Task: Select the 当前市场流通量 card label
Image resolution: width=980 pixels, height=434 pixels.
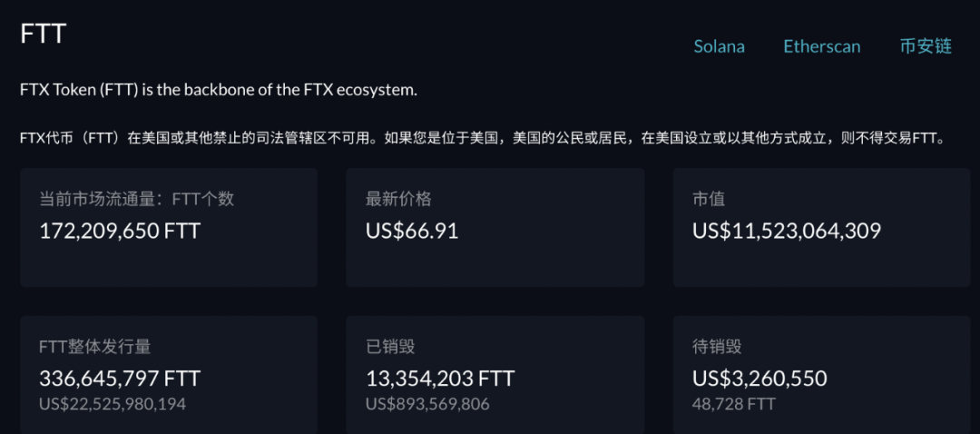Action: coord(137,200)
